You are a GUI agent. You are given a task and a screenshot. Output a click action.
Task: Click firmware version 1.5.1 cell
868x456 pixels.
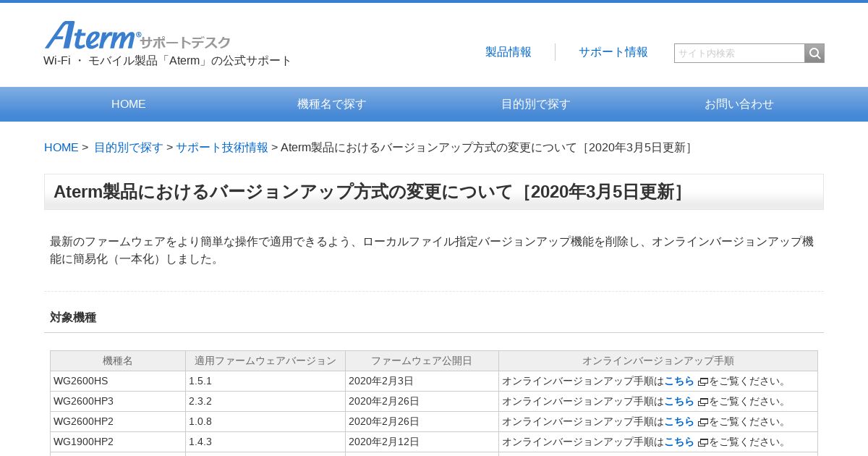pyautogui.click(x=265, y=381)
